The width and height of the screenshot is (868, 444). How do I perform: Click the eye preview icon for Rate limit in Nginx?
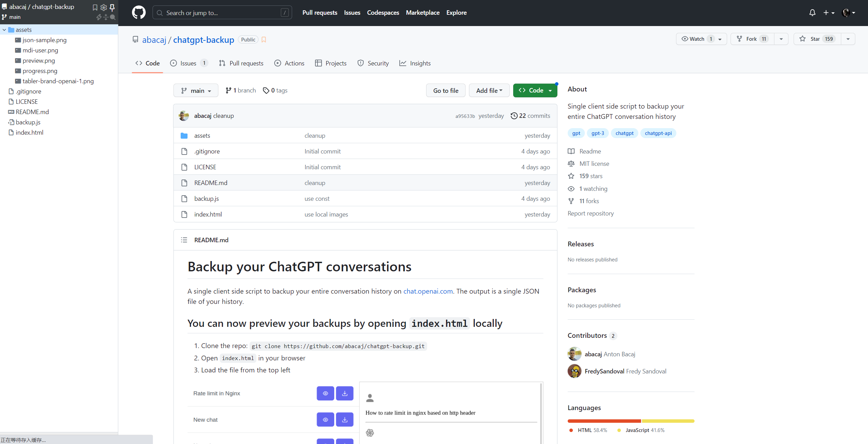coord(325,393)
